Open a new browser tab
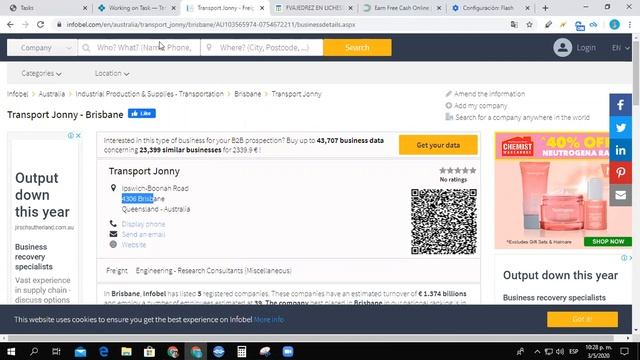Screen dimensions: 640x360 click(x=545, y=8)
